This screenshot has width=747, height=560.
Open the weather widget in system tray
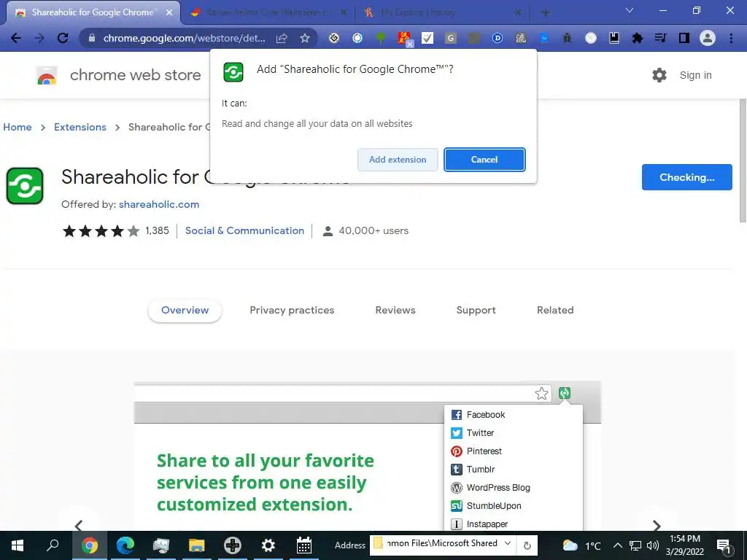point(581,545)
